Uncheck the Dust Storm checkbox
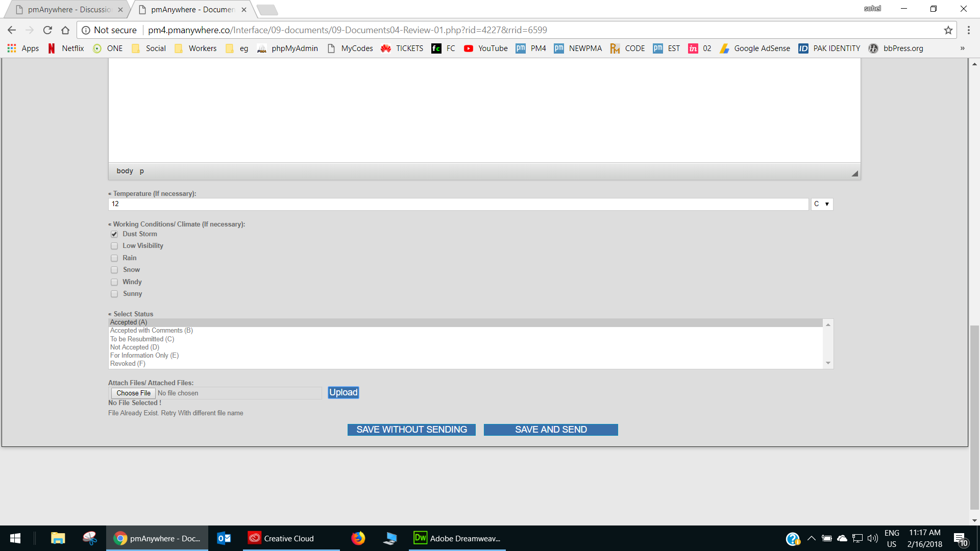 point(114,234)
